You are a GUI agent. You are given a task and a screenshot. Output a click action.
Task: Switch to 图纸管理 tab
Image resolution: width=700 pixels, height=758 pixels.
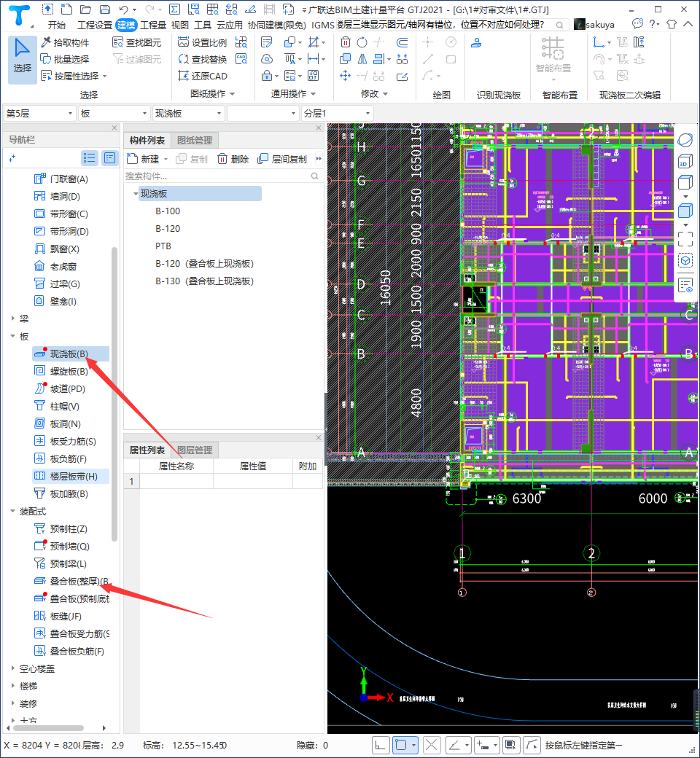tap(195, 140)
